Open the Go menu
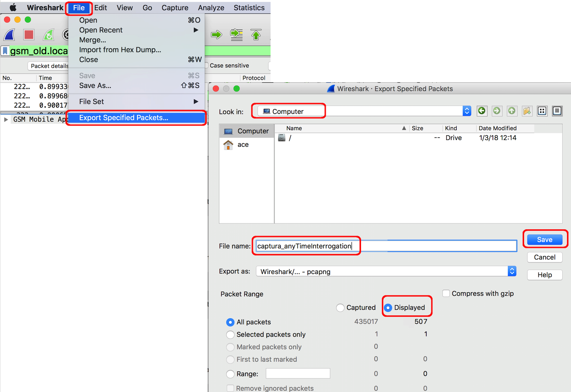 coord(147,8)
